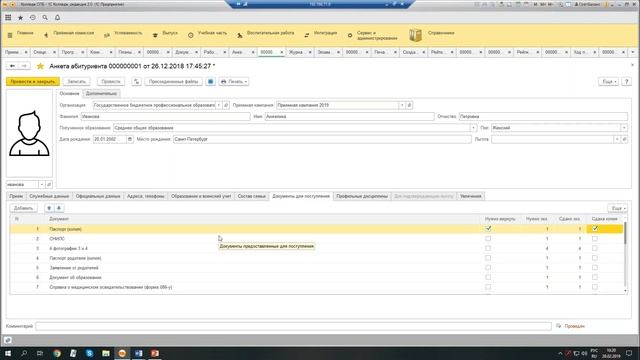
Task: Move the document row up
Action: 49,208
